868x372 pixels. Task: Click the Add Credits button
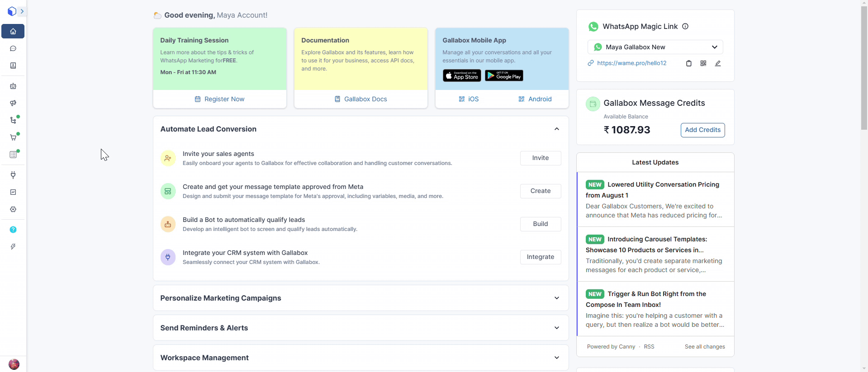[x=702, y=130]
